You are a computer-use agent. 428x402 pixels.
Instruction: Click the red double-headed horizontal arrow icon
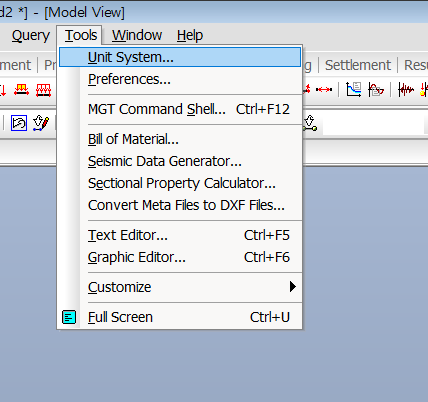[324, 89]
